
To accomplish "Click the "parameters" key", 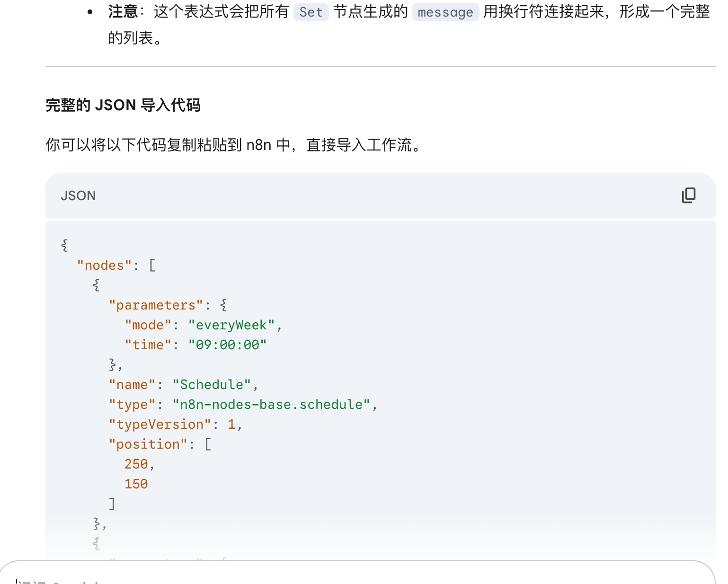I will point(156,305).
